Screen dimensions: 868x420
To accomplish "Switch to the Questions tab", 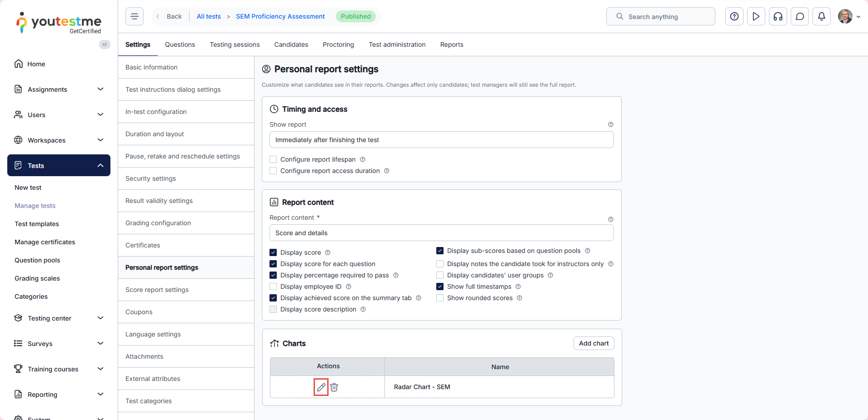I will pyautogui.click(x=180, y=44).
